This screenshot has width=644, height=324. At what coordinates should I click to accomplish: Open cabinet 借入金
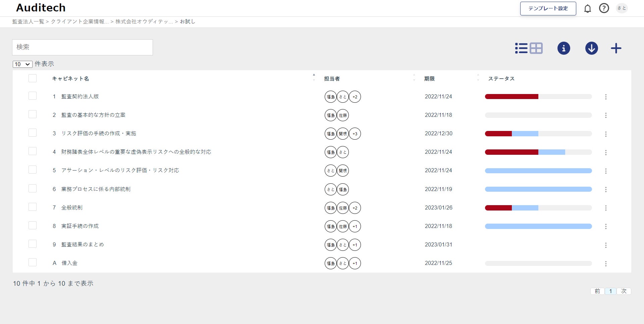click(x=69, y=263)
